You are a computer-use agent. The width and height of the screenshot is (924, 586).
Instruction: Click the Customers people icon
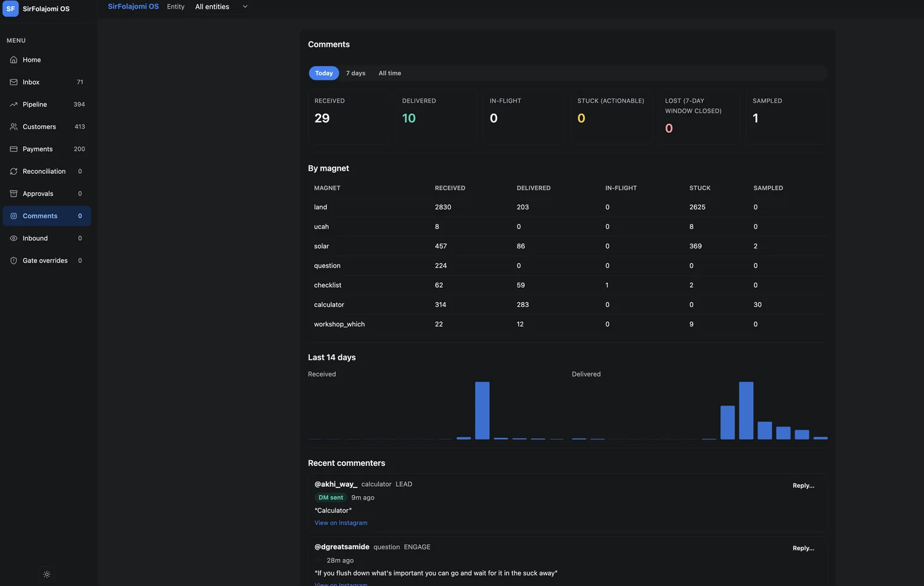point(14,126)
